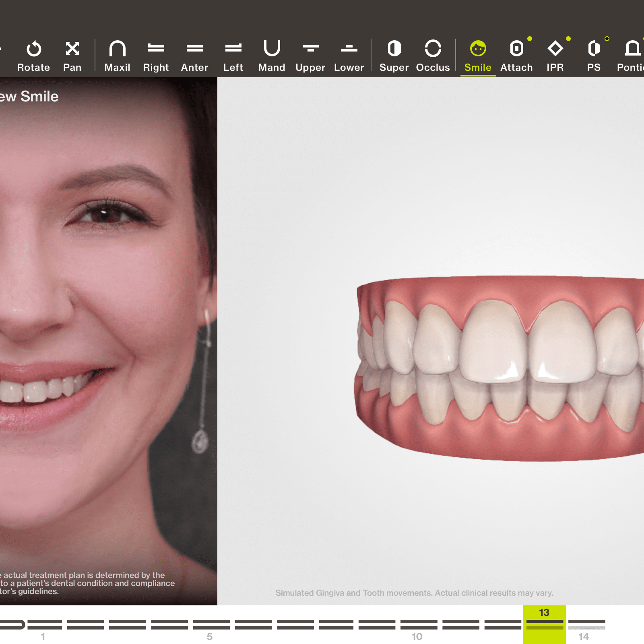Viewport: 644px width, 644px height.
Task: Show the Right side view
Action: [x=156, y=56]
